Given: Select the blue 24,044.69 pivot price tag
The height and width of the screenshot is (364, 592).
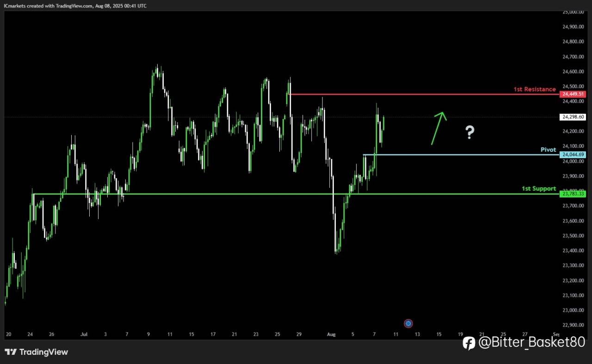Looking at the screenshot, I should coord(573,154).
